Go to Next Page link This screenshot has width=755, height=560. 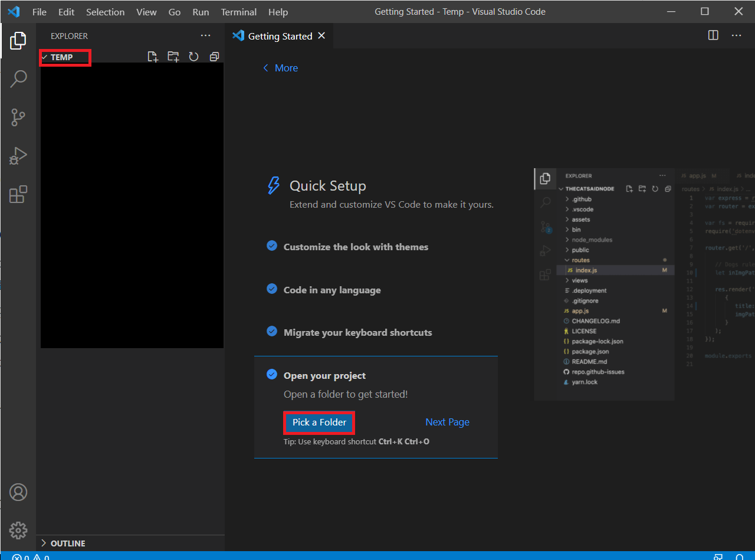point(447,422)
